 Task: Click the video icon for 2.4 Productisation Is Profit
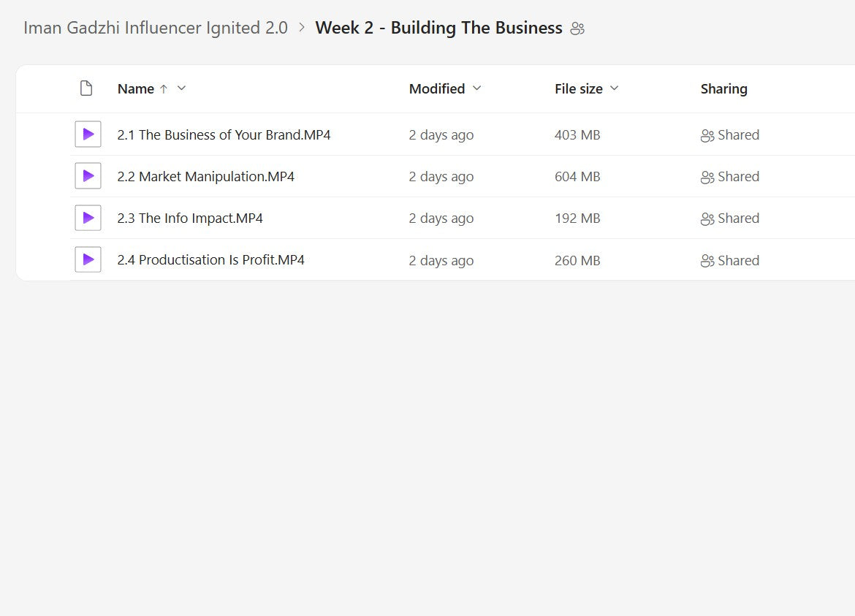[88, 259]
